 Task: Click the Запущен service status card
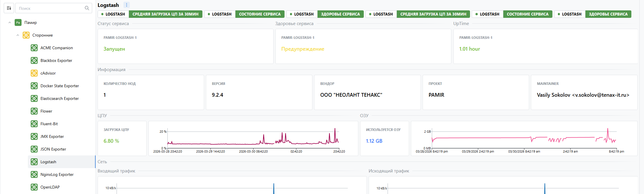[185, 46]
